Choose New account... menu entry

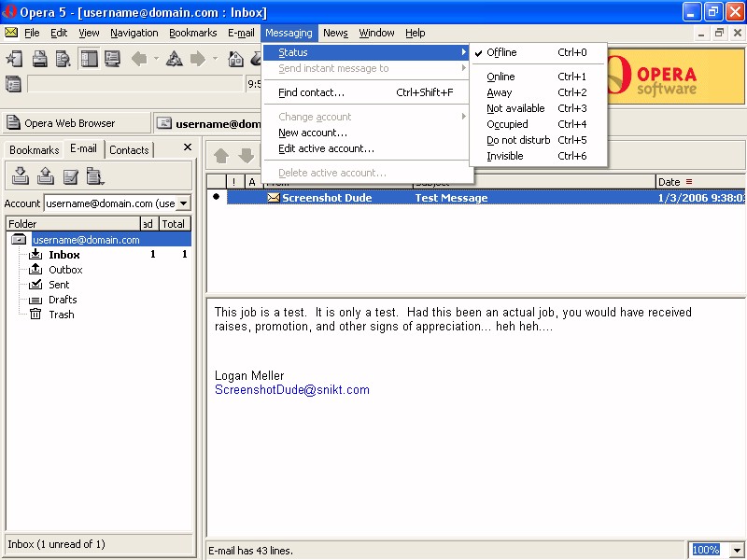(x=366, y=133)
